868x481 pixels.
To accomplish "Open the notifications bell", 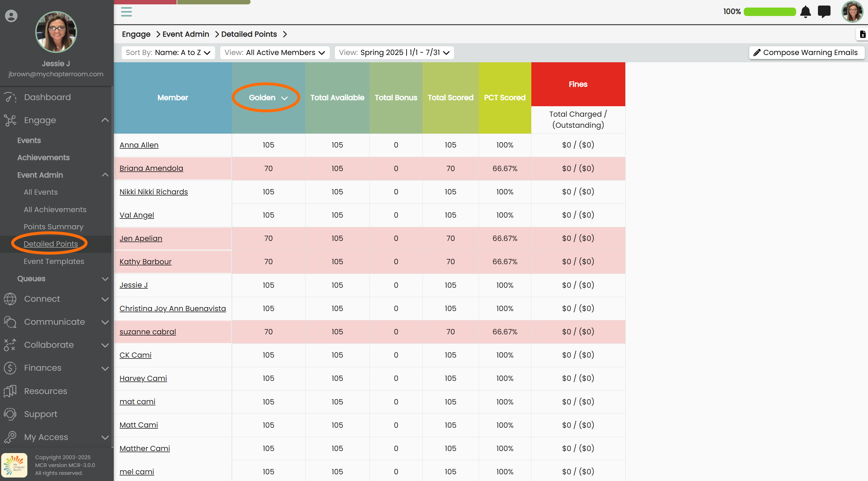I will 805,12.
